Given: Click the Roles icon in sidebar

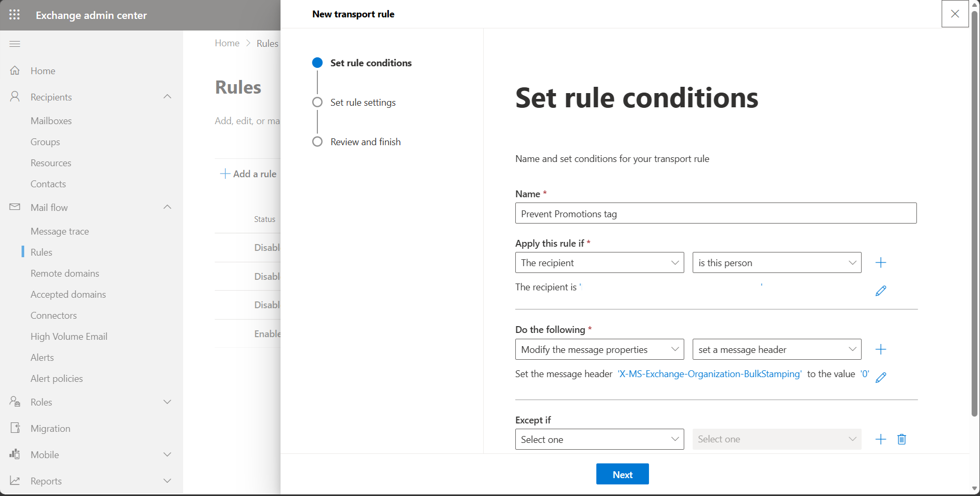Looking at the screenshot, I should [15, 402].
